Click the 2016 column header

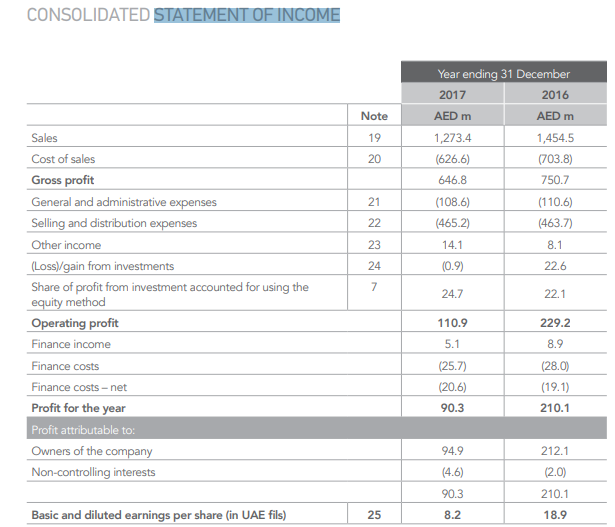point(554,95)
